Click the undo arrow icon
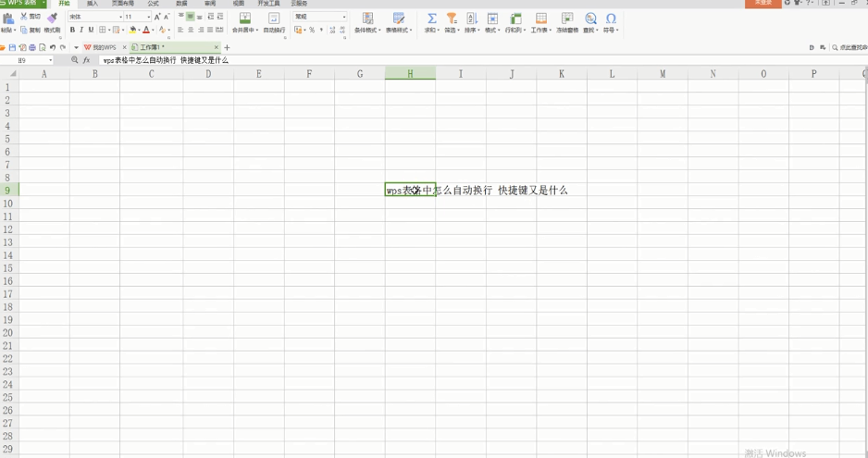This screenshot has width=868, height=458. (53, 47)
